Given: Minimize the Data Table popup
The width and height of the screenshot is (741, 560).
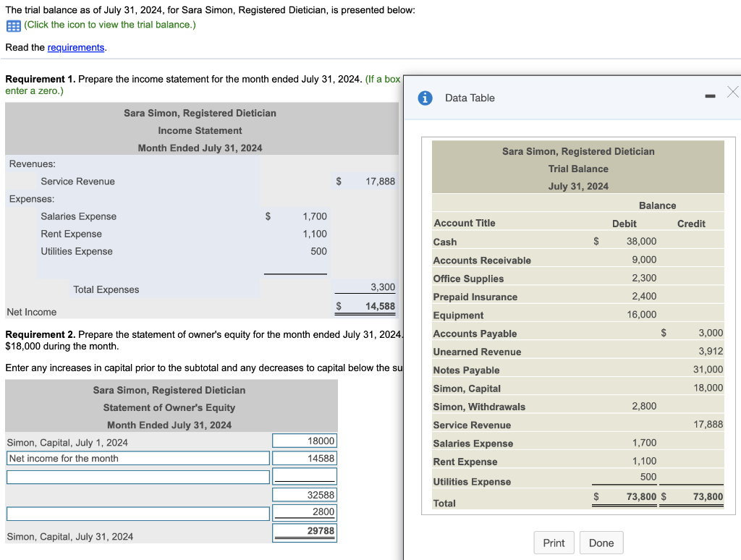Looking at the screenshot, I should (x=711, y=96).
